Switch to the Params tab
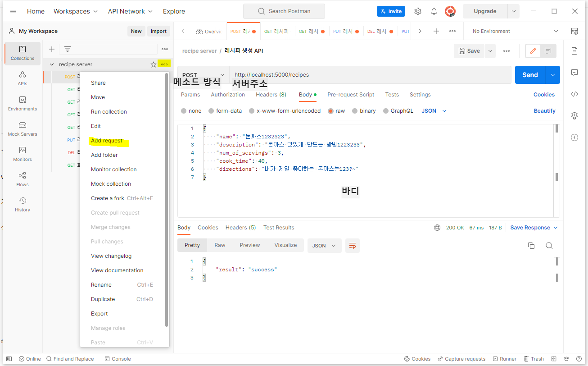 (190, 95)
